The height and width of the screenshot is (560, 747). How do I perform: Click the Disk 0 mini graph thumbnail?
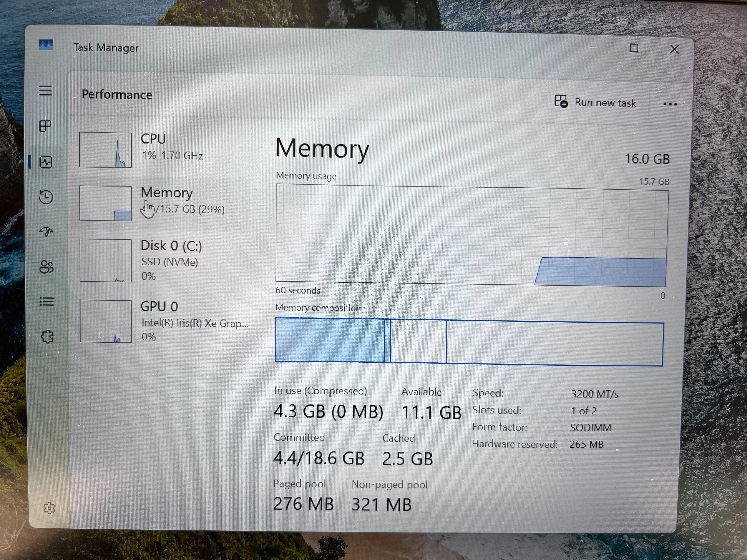[106, 260]
